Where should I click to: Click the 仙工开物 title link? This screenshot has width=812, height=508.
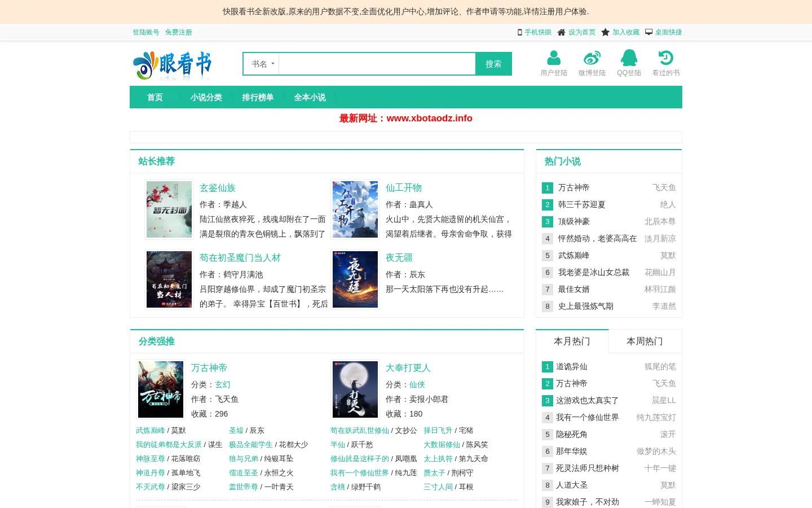click(x=404, y=188)
